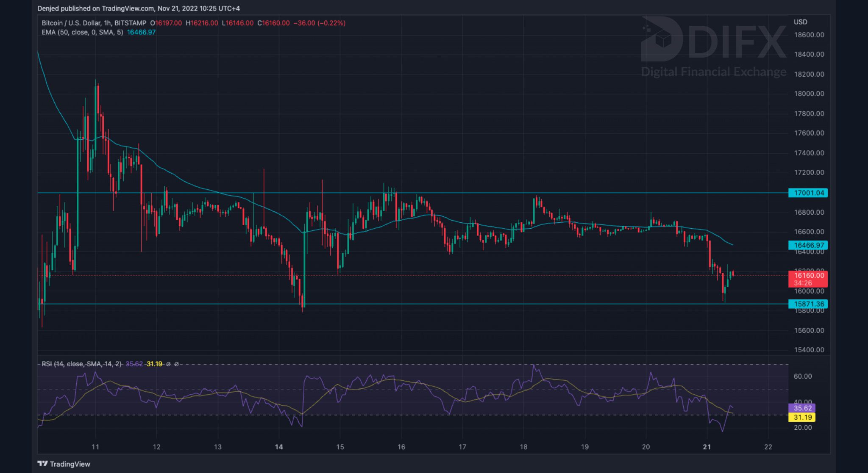Click the 60.00 level on RSI scale
868x473 pixels.
pos(802,376)
